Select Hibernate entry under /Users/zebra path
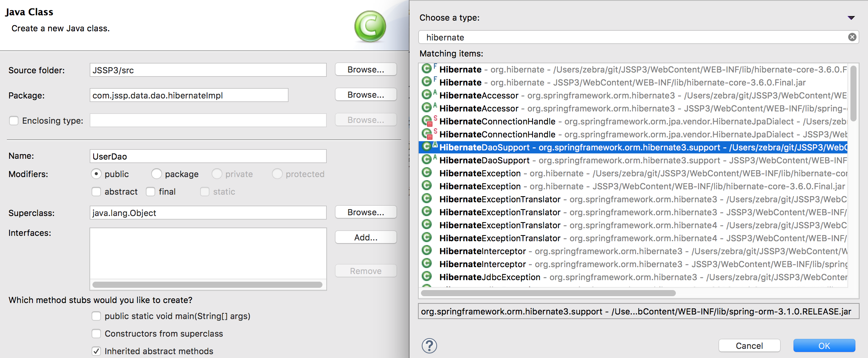Screen dimensions: 868x358 pyautogui.click(x=633, y=69)
